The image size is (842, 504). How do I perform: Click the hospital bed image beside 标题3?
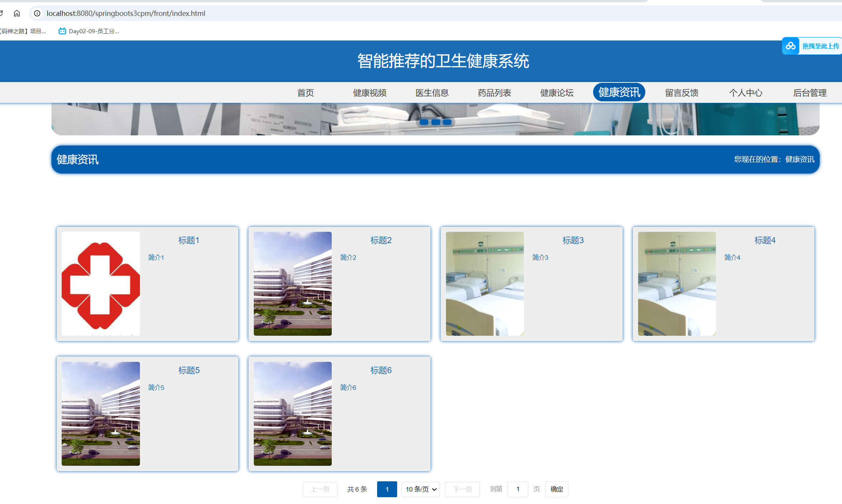485,283
